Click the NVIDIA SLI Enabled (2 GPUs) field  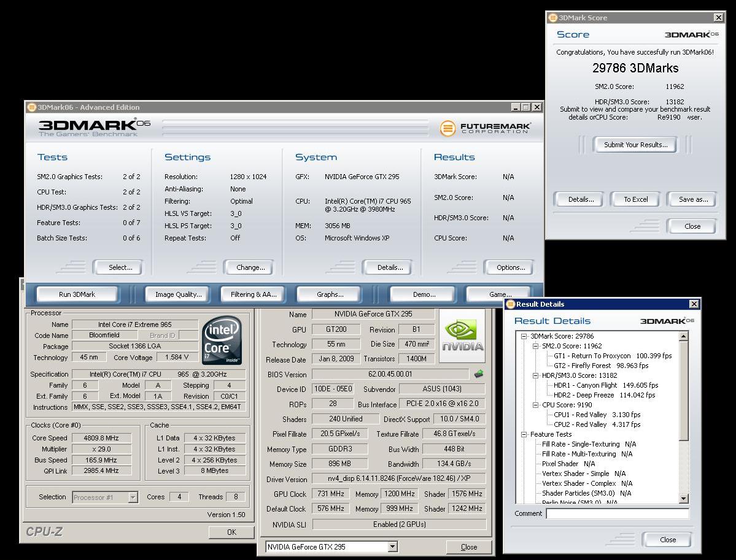399,525
